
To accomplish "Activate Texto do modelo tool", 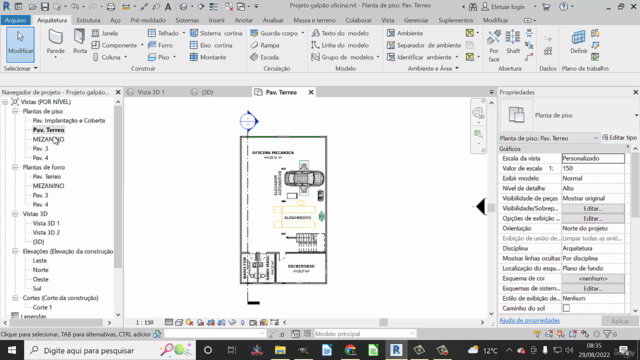I will click(340, 33).
